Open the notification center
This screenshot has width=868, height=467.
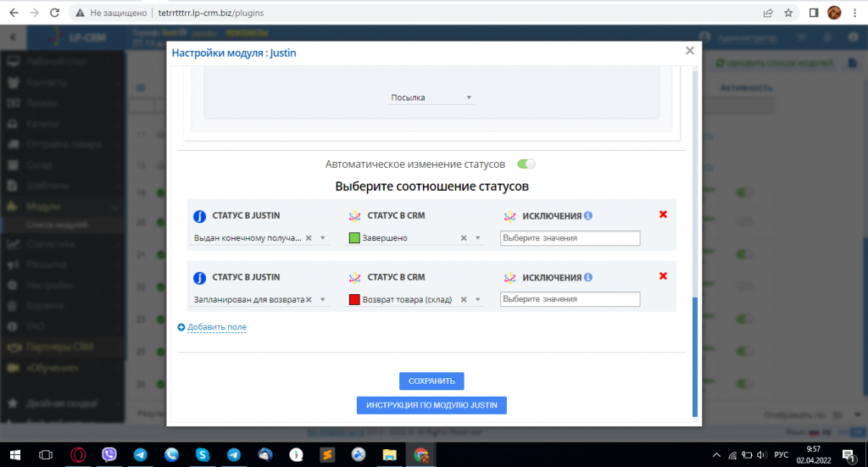(849, 455)
